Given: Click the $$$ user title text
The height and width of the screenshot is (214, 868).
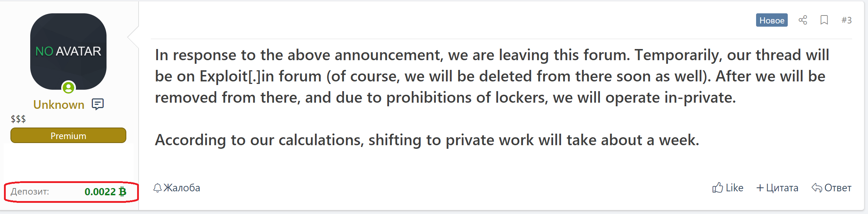Looking at the screenshot, I should click(18, 119).
